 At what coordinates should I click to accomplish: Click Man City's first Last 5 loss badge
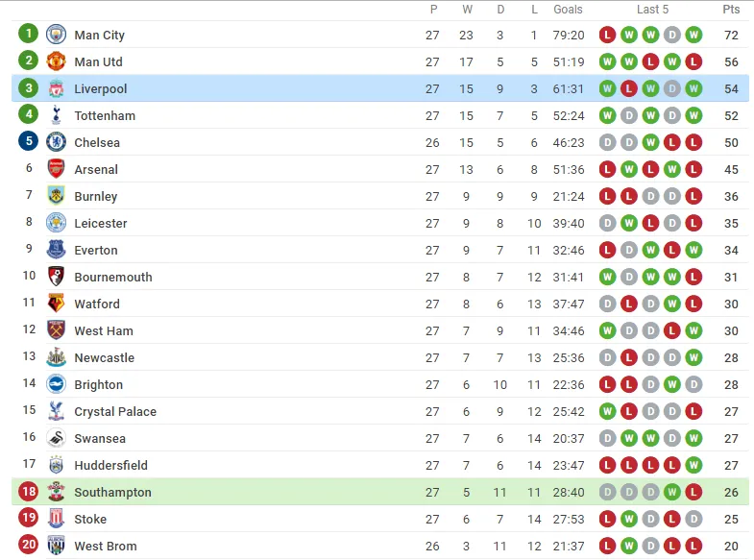[x=607, y=35]
